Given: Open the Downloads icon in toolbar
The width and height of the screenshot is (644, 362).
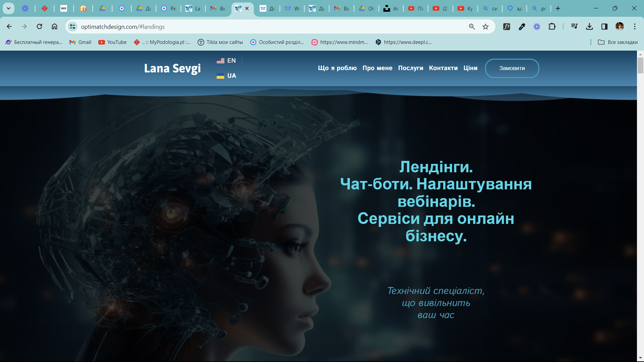Looking at the screenshot, I should pos(590,26).
